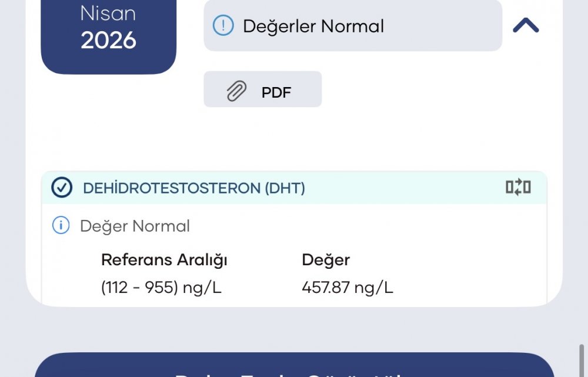Click the exclamation icon beside Değerler Normal
Image resolution: width=588 pixels, height=377 pixels.
tap(223, 25)
